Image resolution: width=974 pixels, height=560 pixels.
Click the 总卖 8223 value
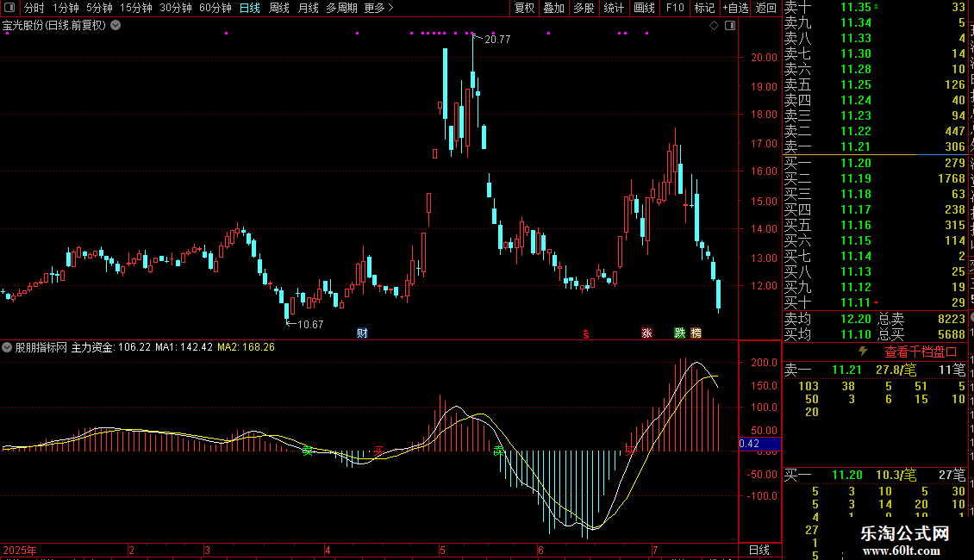pyautogui.click(x=951, y=319)
